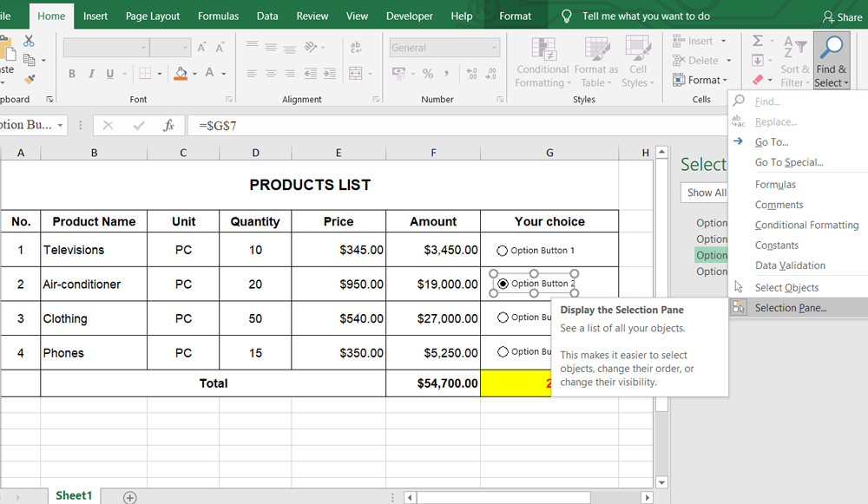The image size is (868, 504).
Task: Open the Insert dropdown in Cells group
Action: click(x=724, y=41)
